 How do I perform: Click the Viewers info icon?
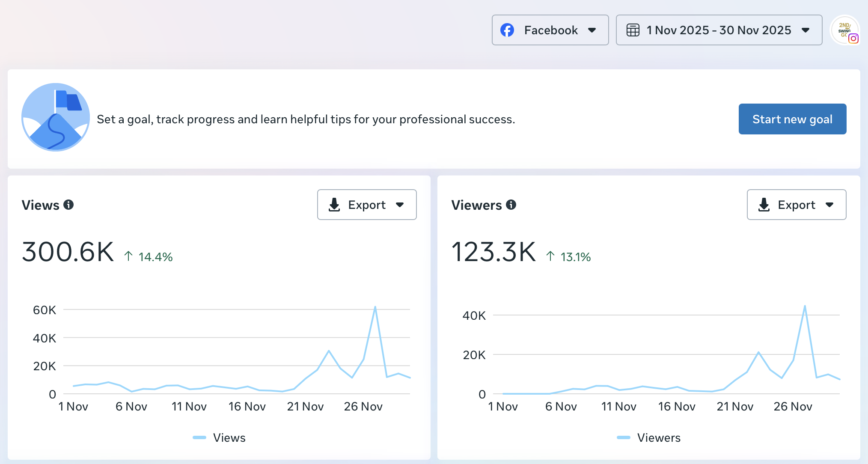(511, 205)
